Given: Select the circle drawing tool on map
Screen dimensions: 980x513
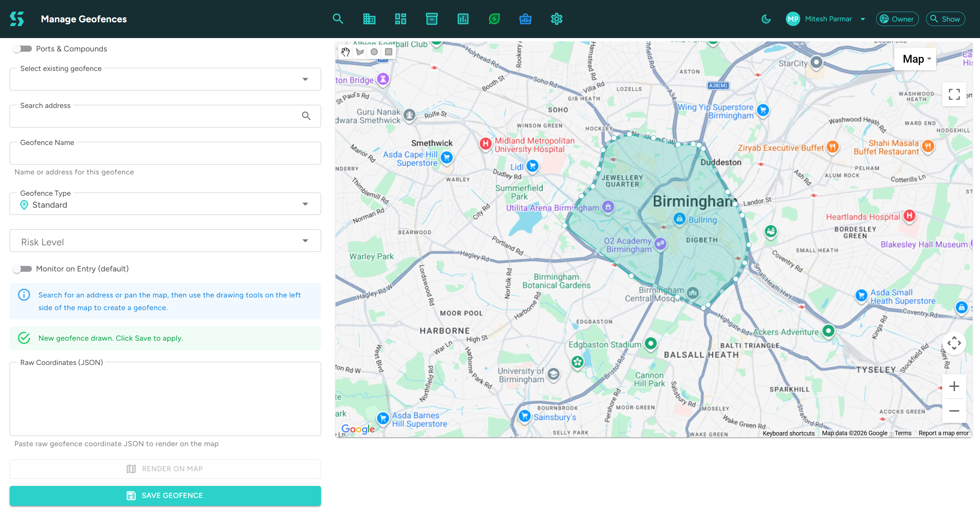Looking at the screenshot, I should [x=374, y=52].
